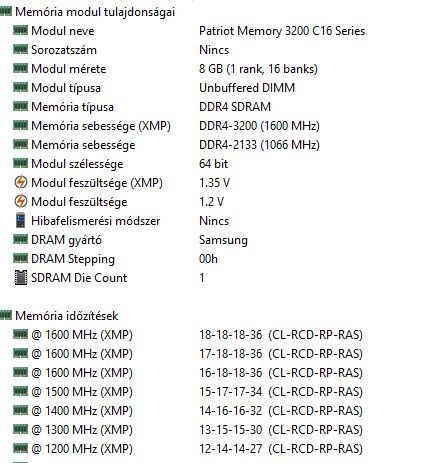Click the RAM icon on the 'Memória sebessége (XMP)' row
Viewport: 426px width, 463px height.
20,125
